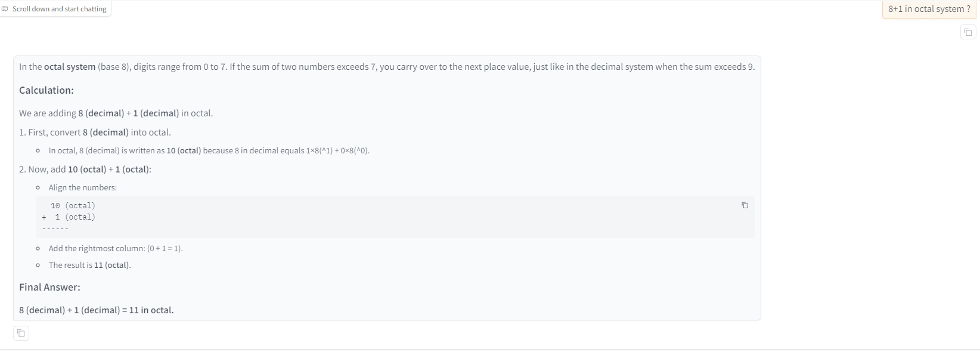Click the '+ 1 (octal)' line in the code block

pos(69,217)
